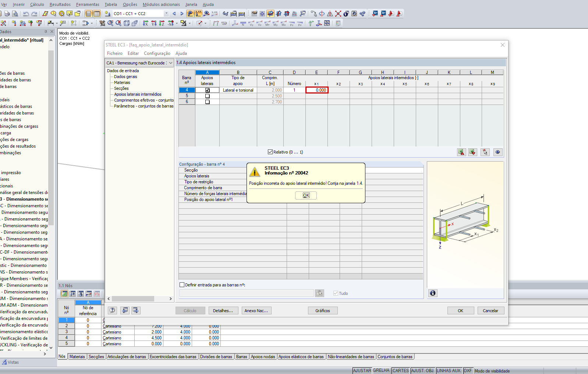588x374 pixels.
Task: Click the info icon under the preview image
Action: point(433,293)
